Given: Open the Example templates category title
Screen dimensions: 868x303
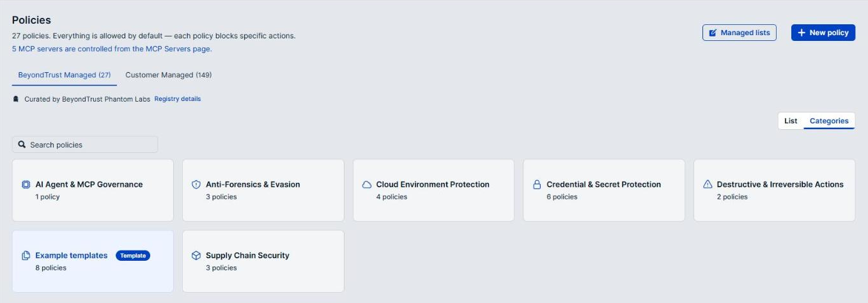Looking at the screenshot, I should [x=72, y=255].
